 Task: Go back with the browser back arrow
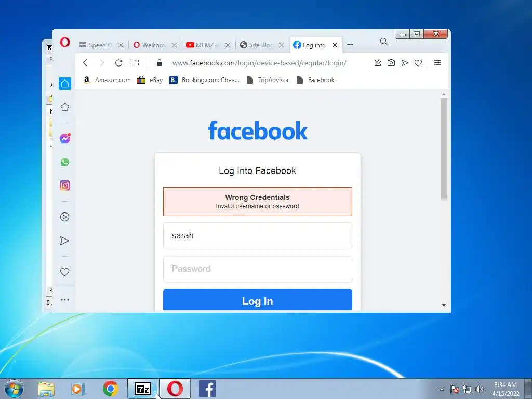[85, 63]
